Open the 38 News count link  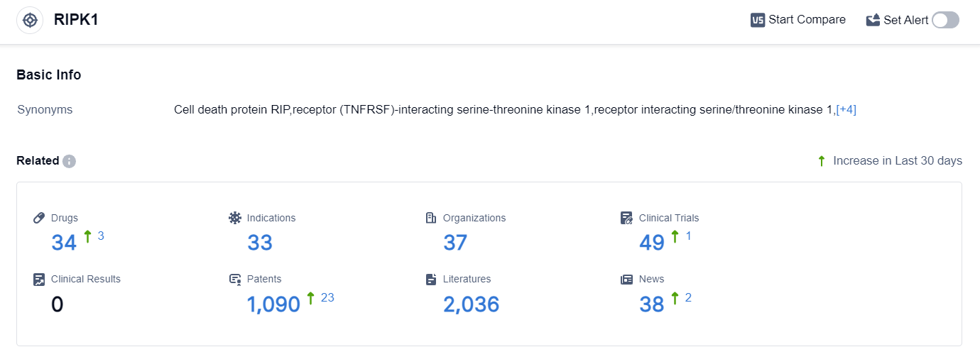point(652,304)
